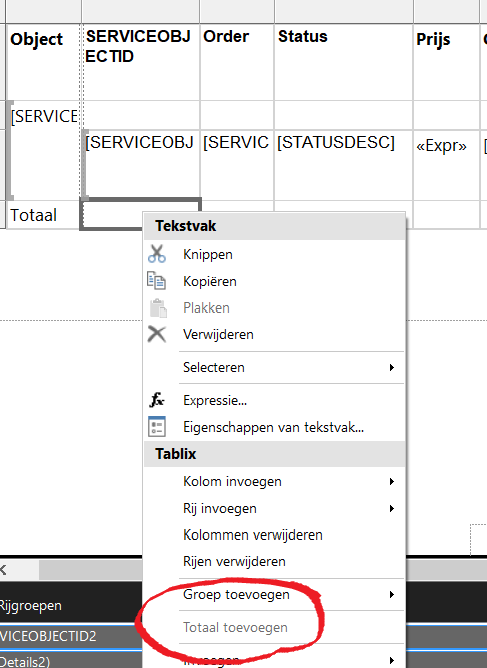Image resolution: width=487 pixels, height=668 pixels.
Task: Click the Rijgroepen panel label
Action: point(30,605)
